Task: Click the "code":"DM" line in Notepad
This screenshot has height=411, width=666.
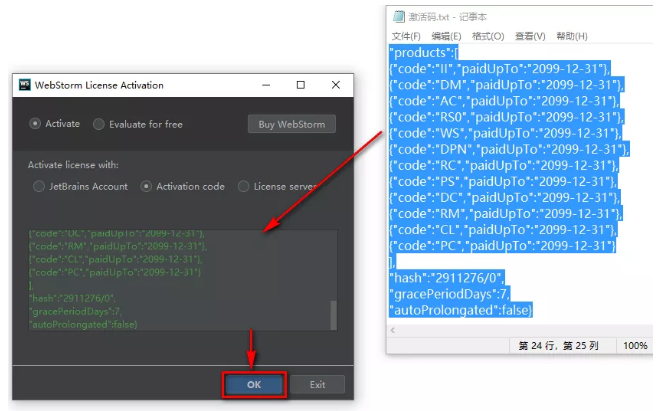Action: [507, 85]
